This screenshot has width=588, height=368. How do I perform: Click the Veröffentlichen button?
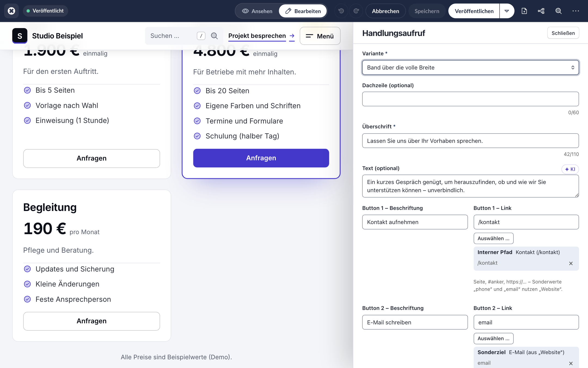474,11
